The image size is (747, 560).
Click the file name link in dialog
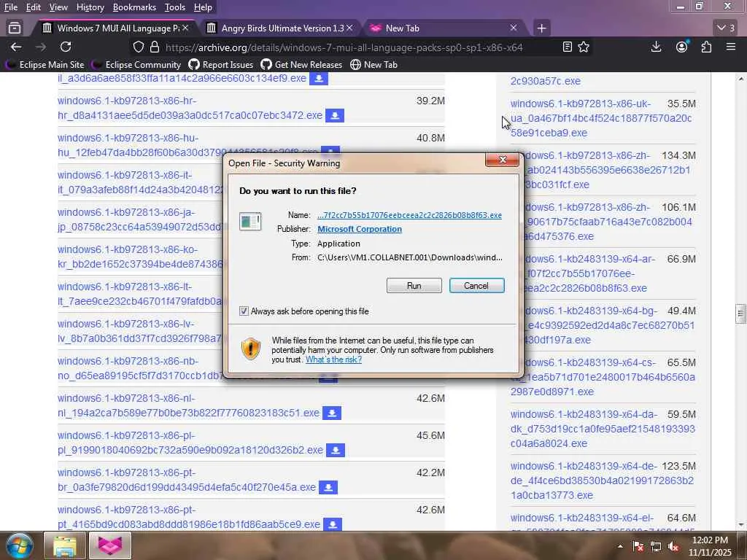click(409, 215)
